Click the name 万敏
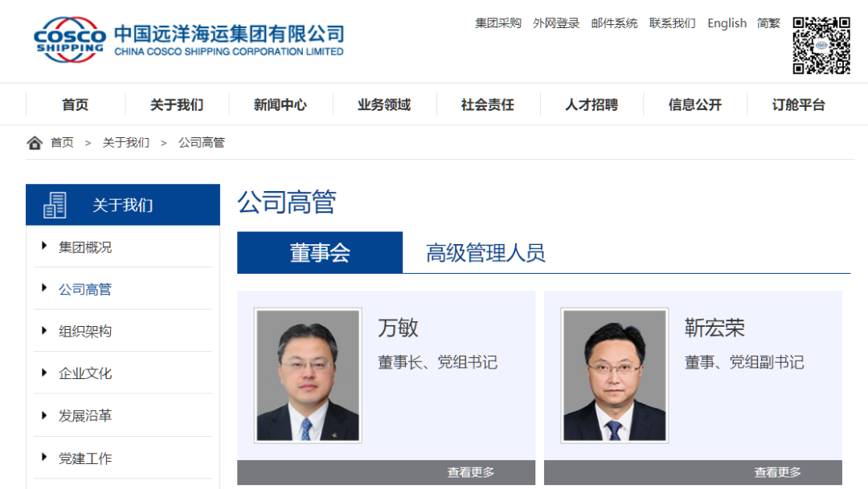Screen dimensions: 868x489 click(x=398, y=328)
